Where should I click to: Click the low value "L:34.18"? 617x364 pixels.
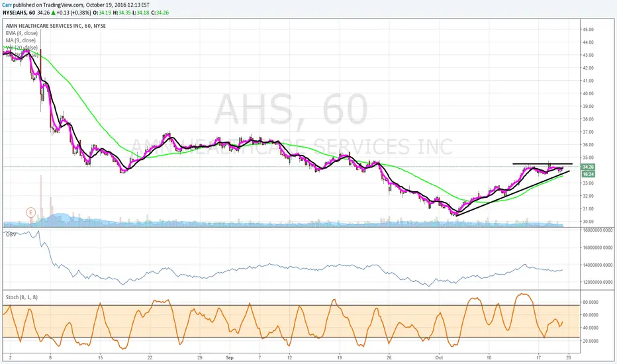click(140, 13)
